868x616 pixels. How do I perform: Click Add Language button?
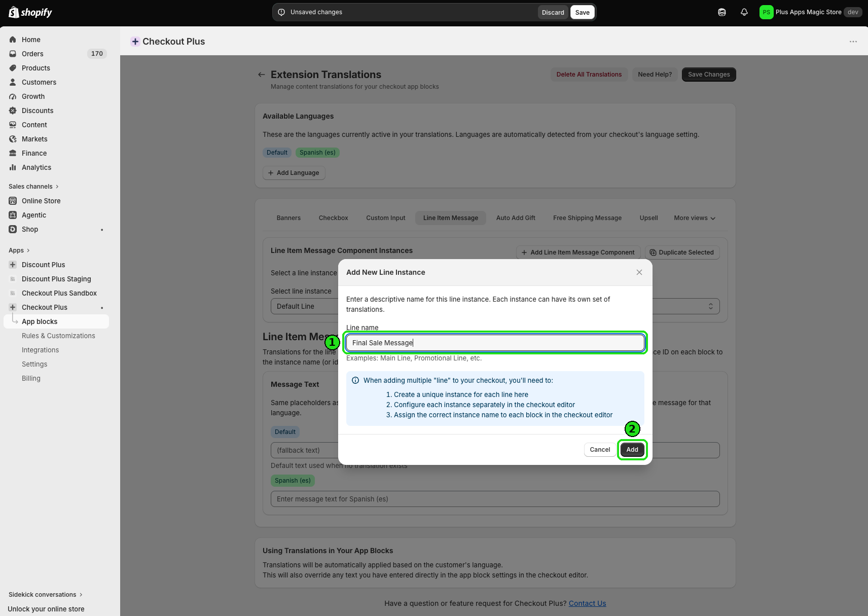(x=294, y=173)
